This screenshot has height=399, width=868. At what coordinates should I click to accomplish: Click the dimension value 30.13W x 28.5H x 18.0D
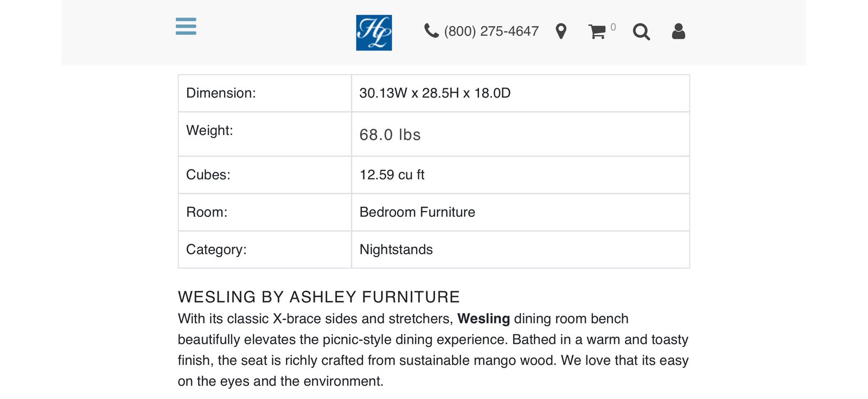[435, 93]
